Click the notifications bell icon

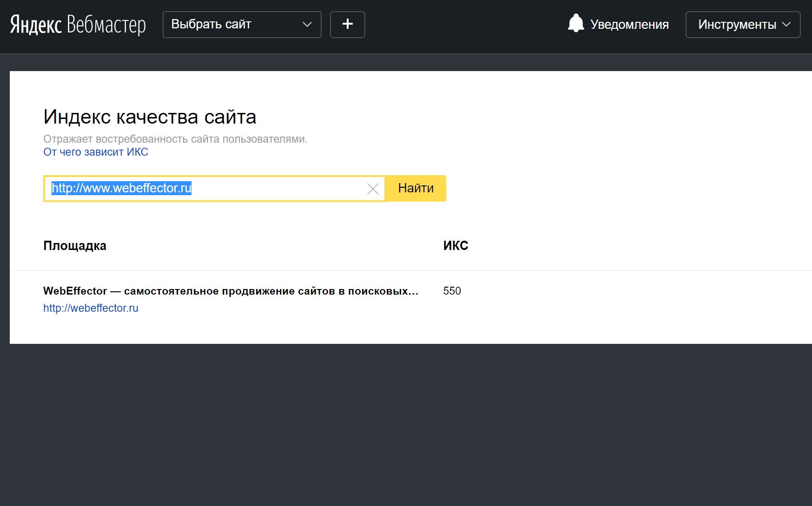[575, 24]
